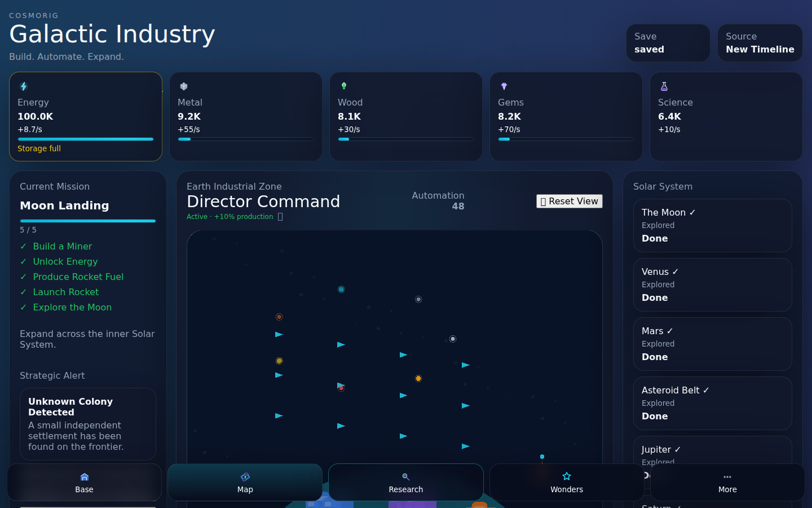Image resolution: width=812 pixels, height=508 pixels.
Task: Select the Asteroid Belt entry
Action: click(x=713, y=404)
